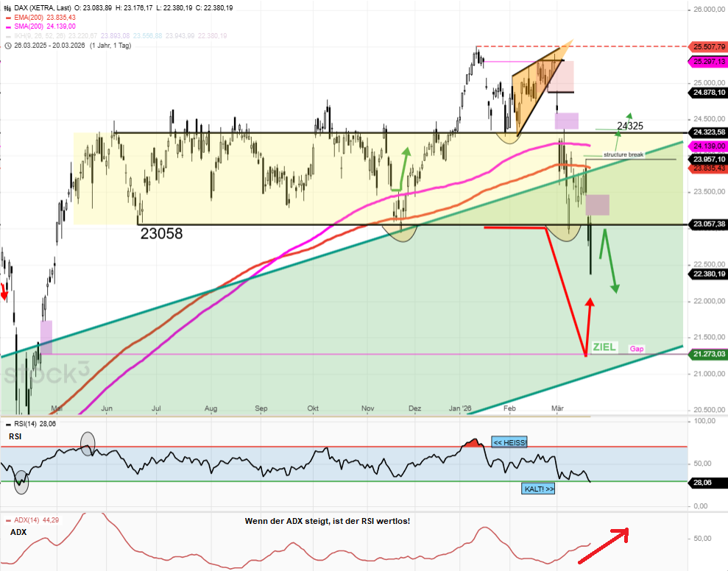728x571 pixels.
Task: Click the 25.507,79 price label on axis
Action: click(x=709, y=46)
